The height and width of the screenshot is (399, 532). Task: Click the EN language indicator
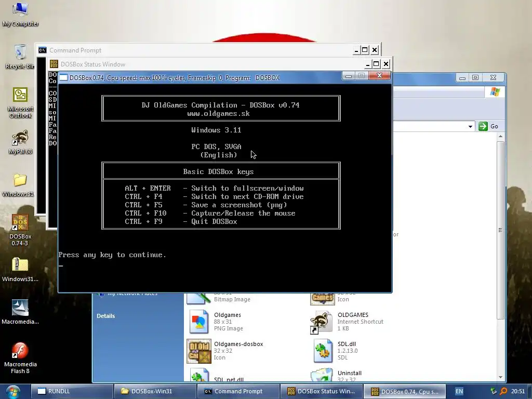click(459, 391)
